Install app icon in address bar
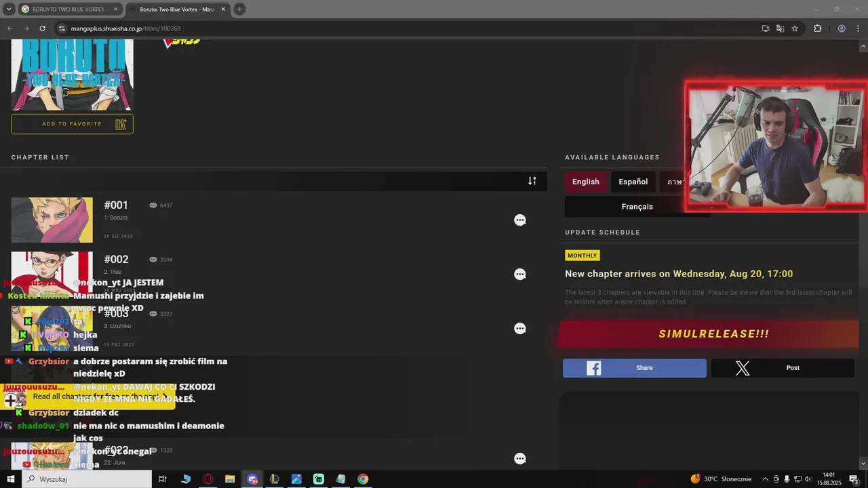The width and height of the screenshot is (868, 488). click(766, 28)
